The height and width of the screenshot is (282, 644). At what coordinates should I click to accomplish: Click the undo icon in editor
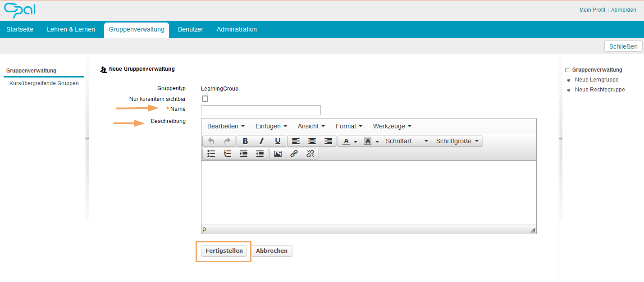211,141
